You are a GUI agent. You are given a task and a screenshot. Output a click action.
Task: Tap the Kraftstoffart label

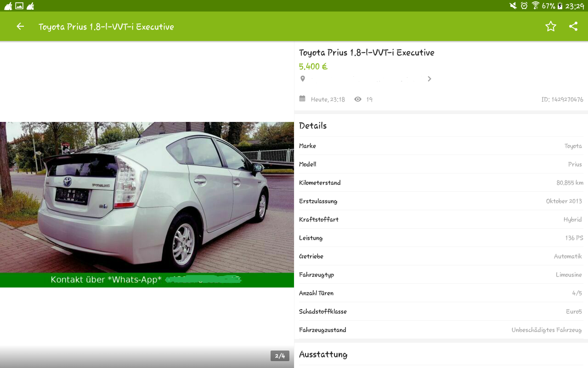point(319,219)
